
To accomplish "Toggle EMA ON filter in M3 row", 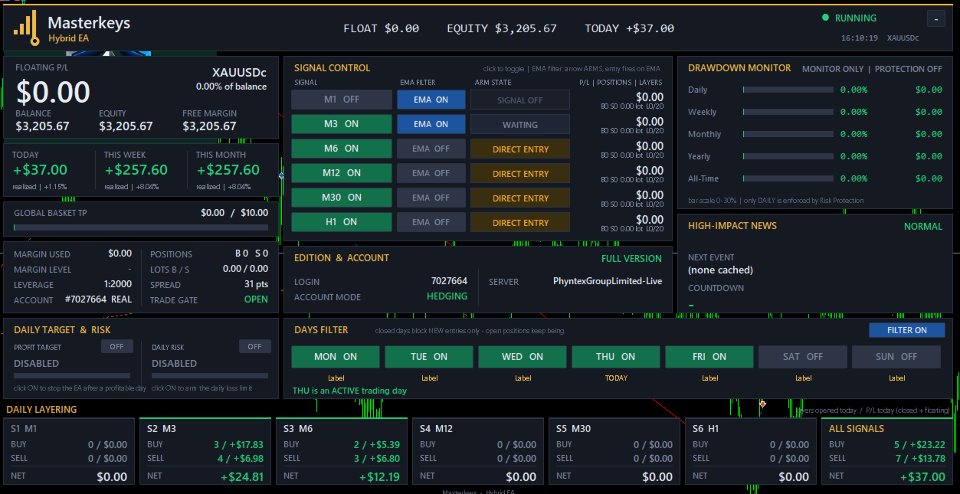I will coord(431,124).
